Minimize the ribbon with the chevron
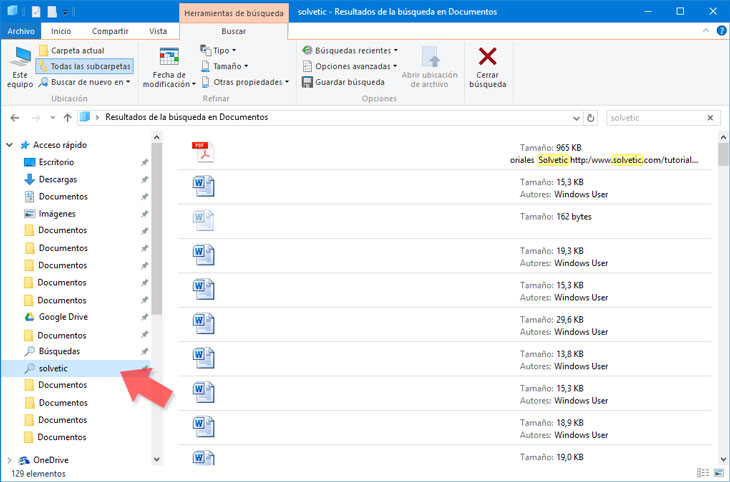 pyautogui.click(x=706, y=31)
